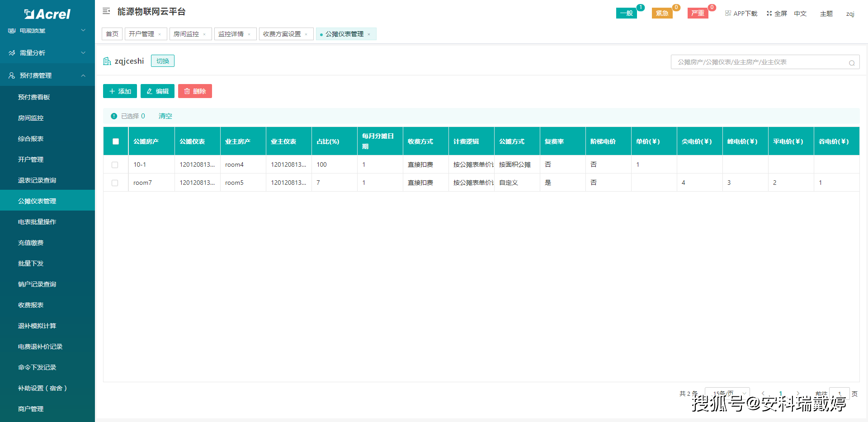Open the 一般 alarm badge
Screen dimensions: 868x422
[x=627, y=13]
